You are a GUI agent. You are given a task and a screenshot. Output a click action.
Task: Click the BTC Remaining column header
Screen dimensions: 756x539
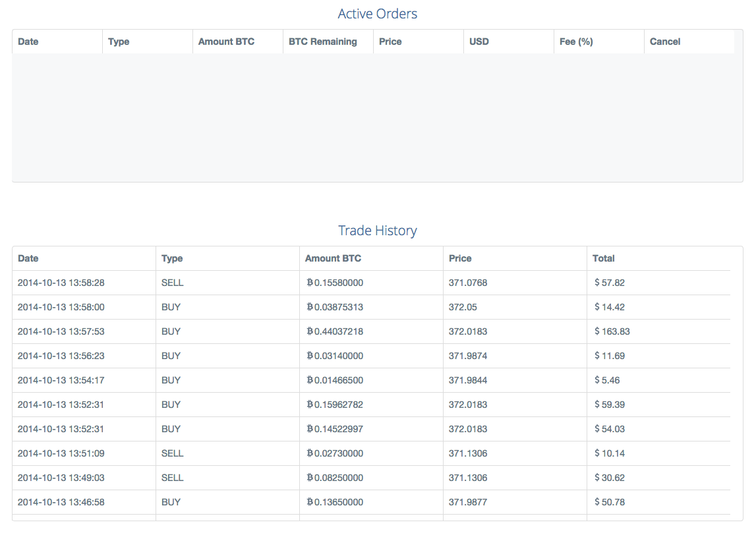pyautogui.click(x=322, y=42)
